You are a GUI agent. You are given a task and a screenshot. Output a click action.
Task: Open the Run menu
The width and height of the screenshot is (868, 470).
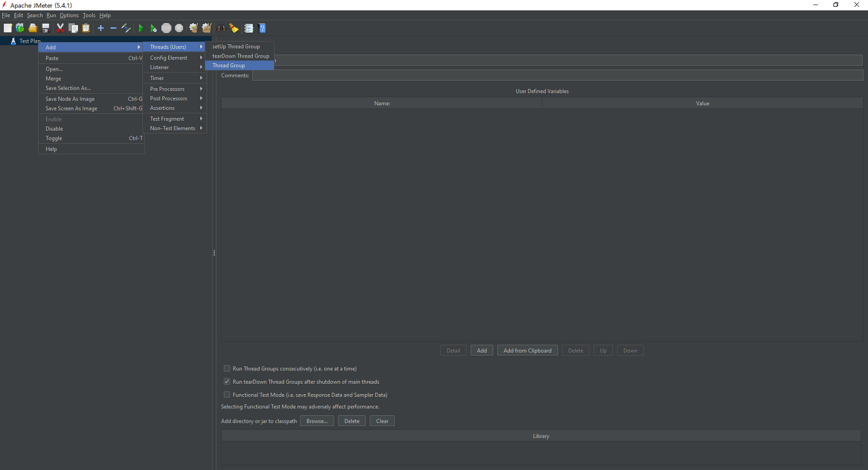(52, 16)
